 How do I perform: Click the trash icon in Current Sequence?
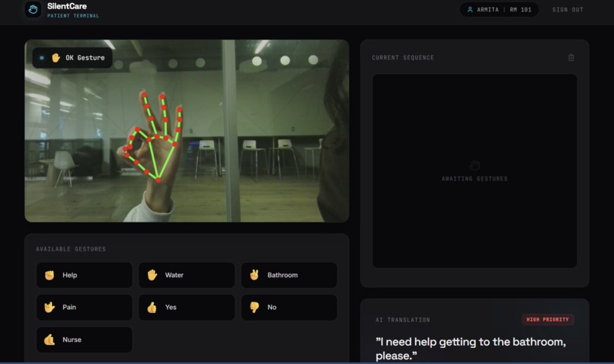[571, 58]
